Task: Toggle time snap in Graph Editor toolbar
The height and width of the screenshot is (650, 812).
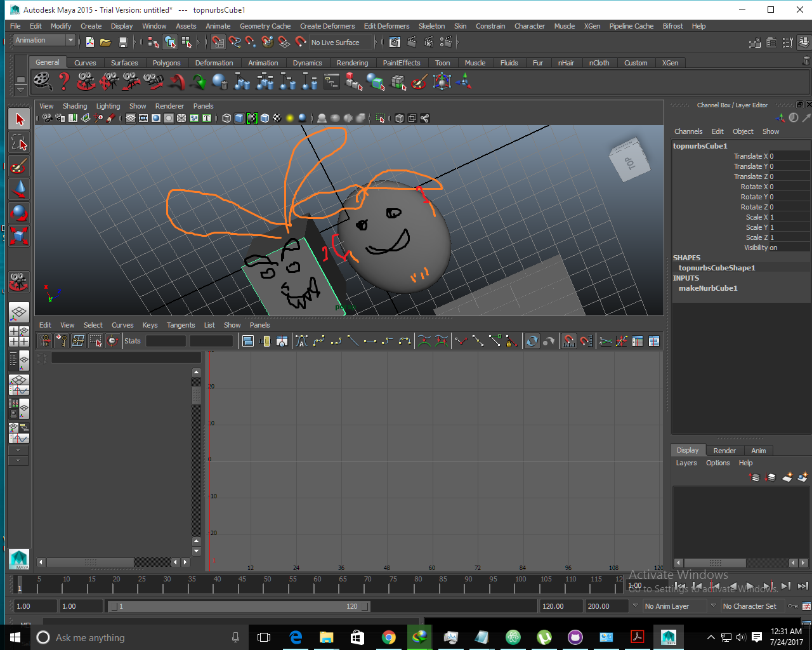Action: pyautogui.click(x=569, y=341)
